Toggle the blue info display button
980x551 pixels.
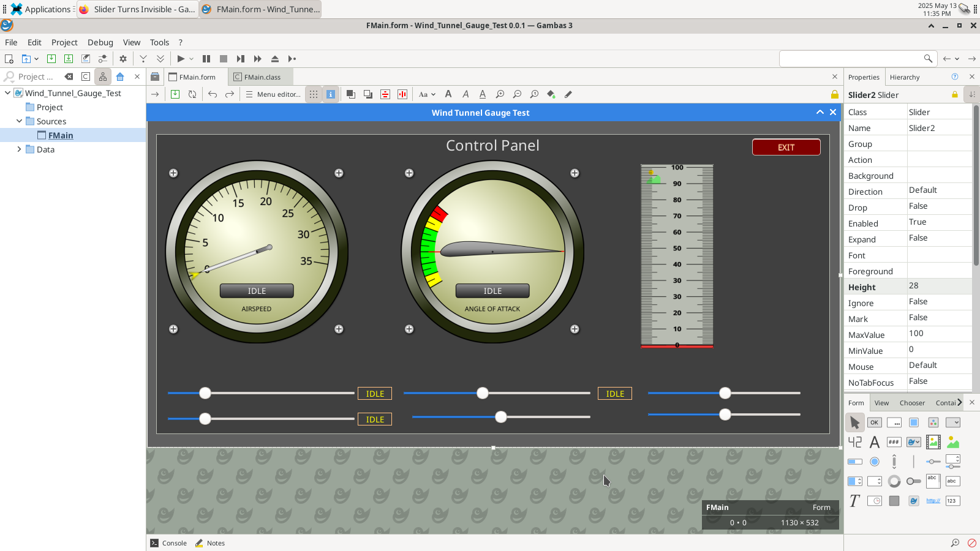tap(331, 94)
